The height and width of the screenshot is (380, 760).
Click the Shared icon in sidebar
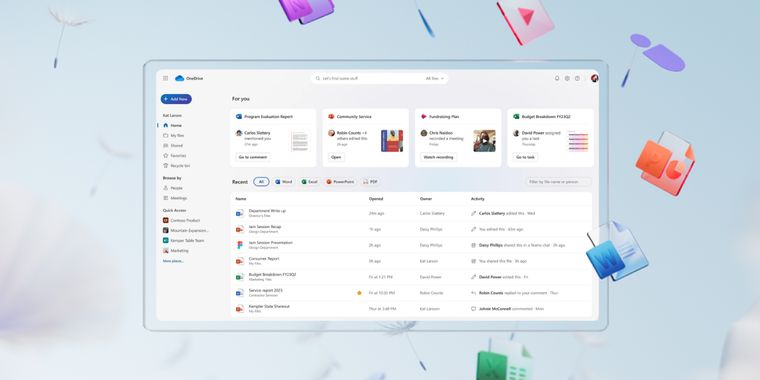coord(166,145)
